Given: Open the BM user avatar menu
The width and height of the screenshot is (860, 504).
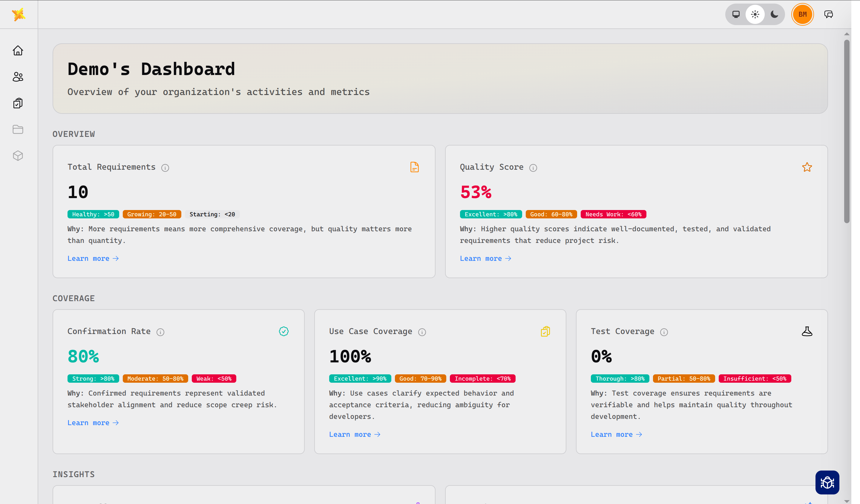Looking at the screenshot, I should click(802, 14).
